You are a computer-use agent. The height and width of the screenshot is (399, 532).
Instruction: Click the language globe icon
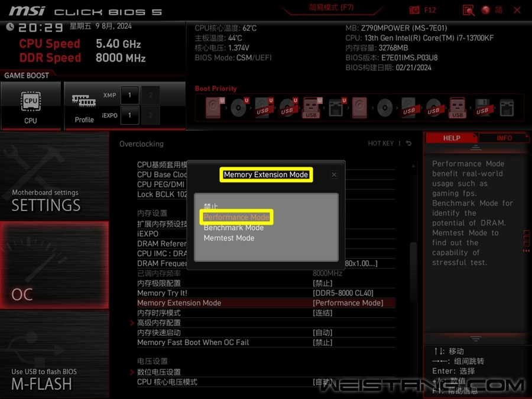click(x=485, y=10)
